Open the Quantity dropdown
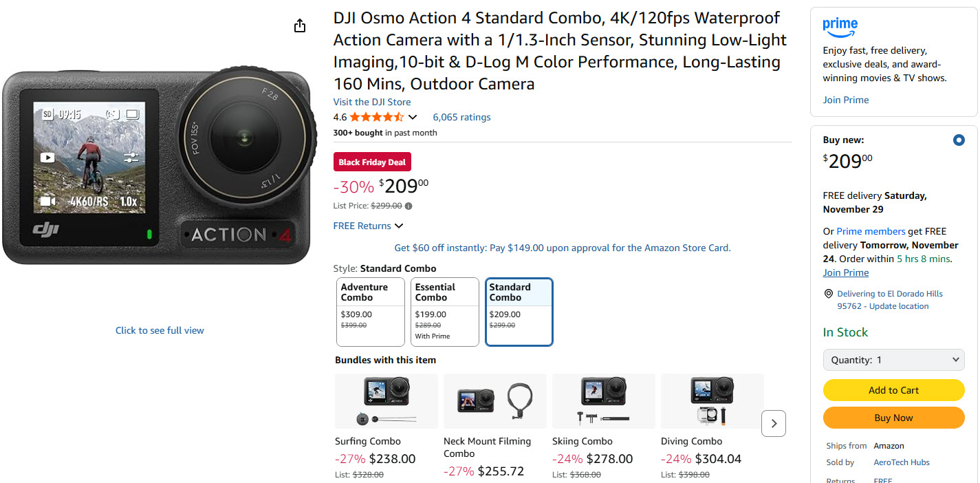Viewport: 980px width, 483px height. pyautogui.click(x=893, y=360)
